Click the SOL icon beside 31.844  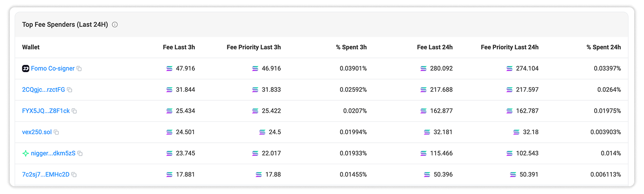pos(169,90)
